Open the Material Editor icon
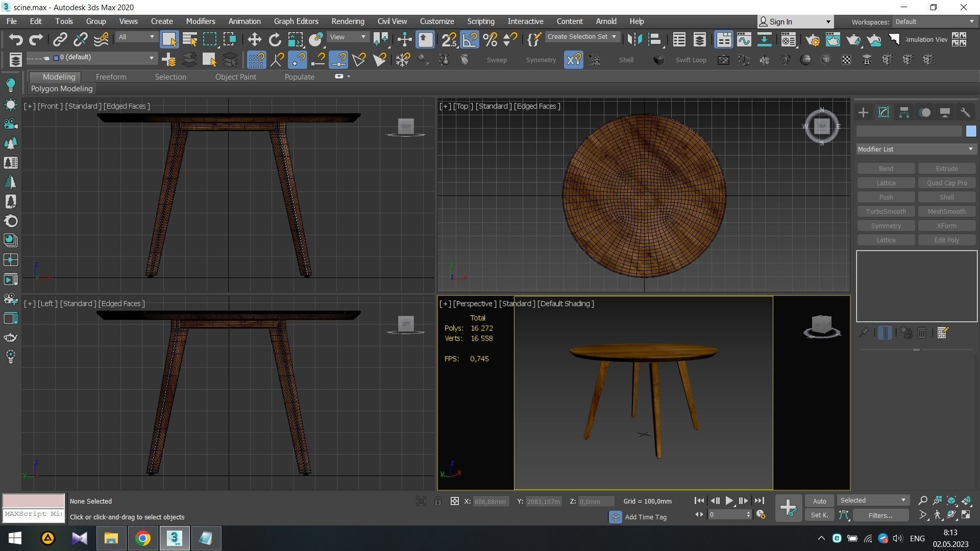Viewport: 980px width, 551px height. [x=789, y=39]
